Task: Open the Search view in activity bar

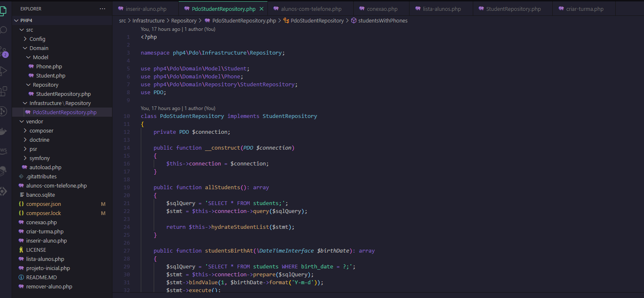Action: [3, 30]
